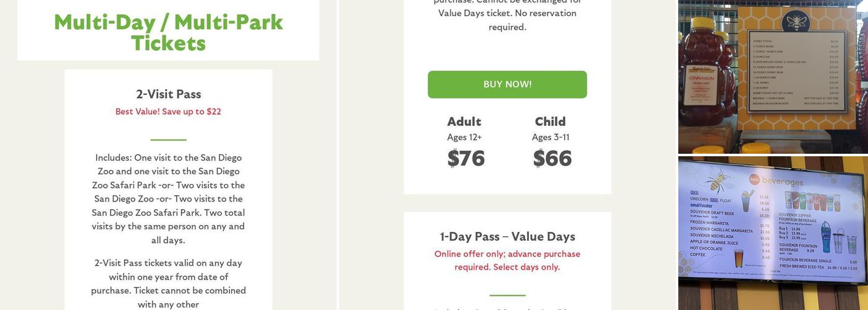Click the bee illustration on beverages menu
This screenshot has width=868, height=310.
[717, 183]
